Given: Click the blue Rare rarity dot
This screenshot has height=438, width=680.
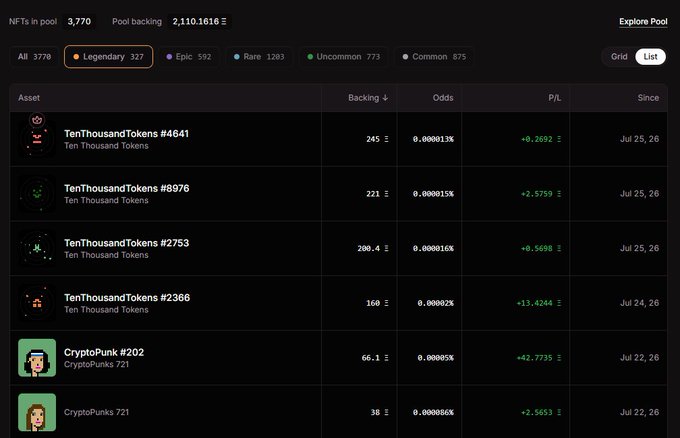Looking at the screenshot, I should [237, 57].
